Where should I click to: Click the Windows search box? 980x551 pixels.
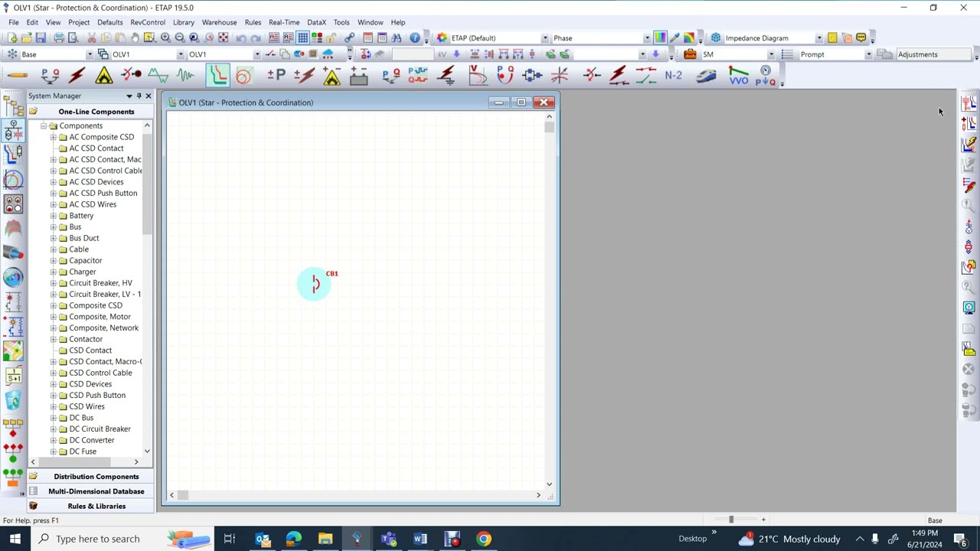pos(122,539)
